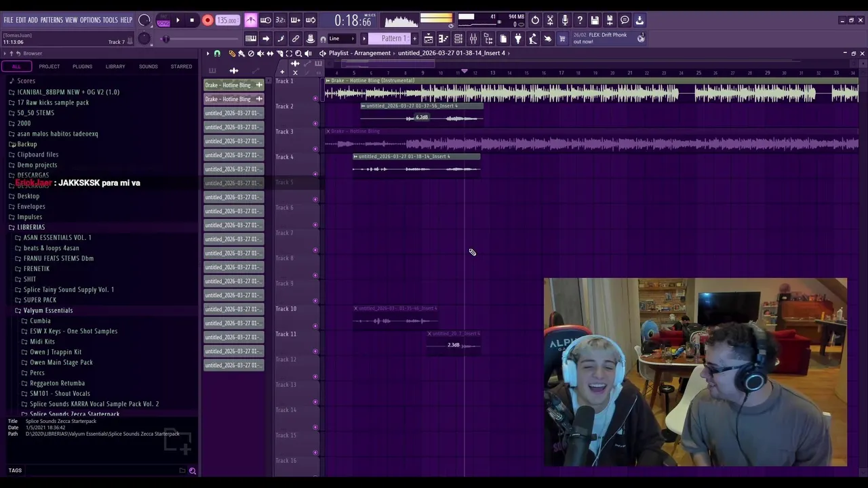Select the Mute tool in the playlist toolbar
868x488 pixels.
[260, 54]
